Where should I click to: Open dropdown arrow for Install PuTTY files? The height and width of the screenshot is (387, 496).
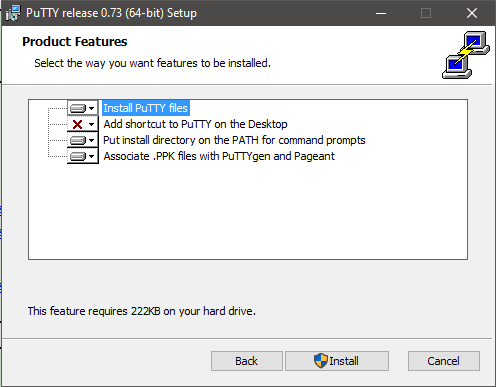tap(91, 108)
